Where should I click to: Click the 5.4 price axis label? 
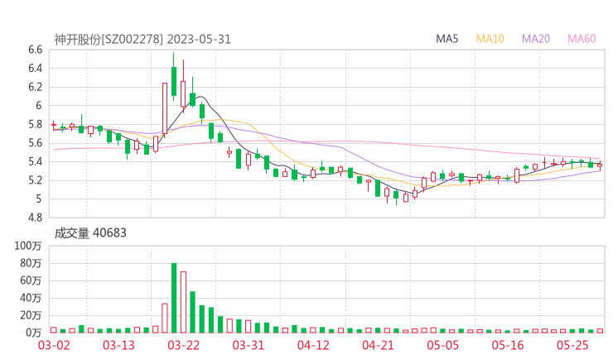click(35, 161)
